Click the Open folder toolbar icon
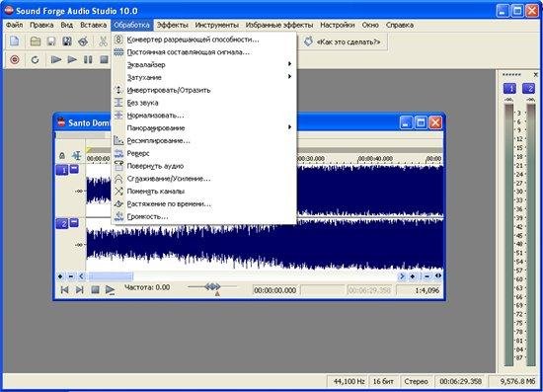The width and height of the screenshot is (543, 392). [x=35, y=41]
